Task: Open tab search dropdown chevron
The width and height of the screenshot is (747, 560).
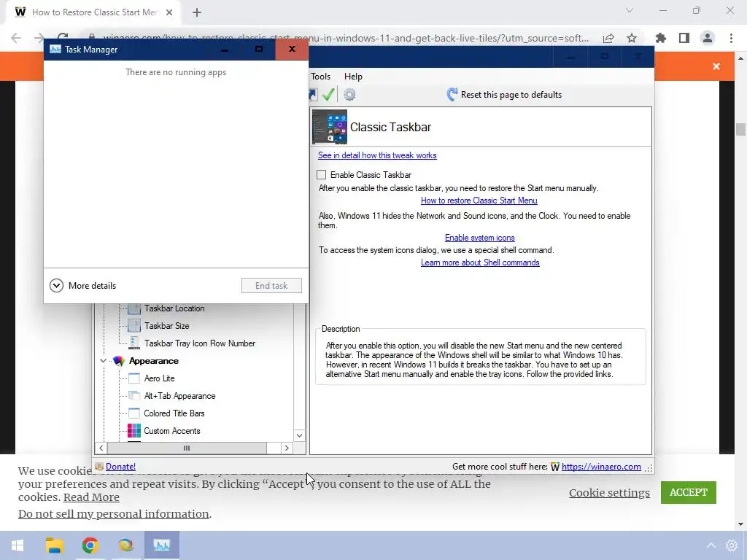Action: tap(630, 10)
